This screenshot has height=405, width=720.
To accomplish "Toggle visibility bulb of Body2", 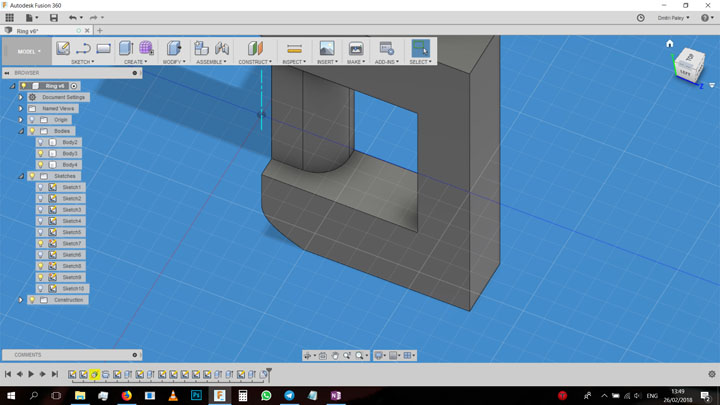I will pos(40,142).
